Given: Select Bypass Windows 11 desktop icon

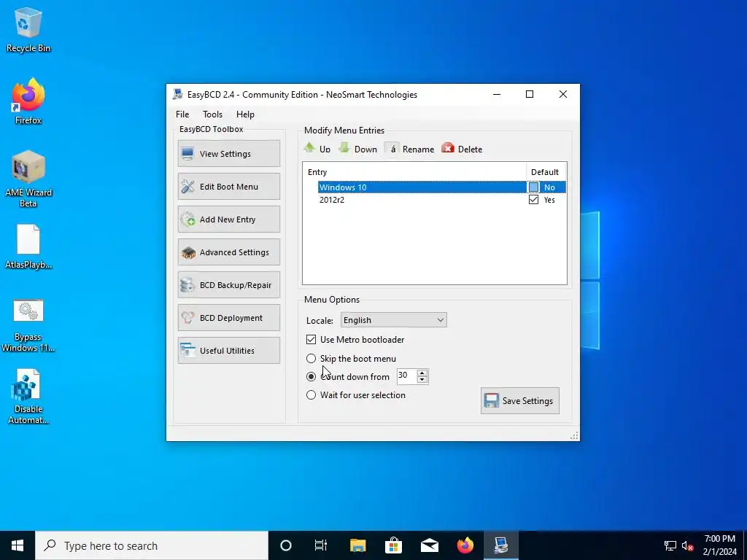Looking at the screenshot, I should tap(28, 326).
